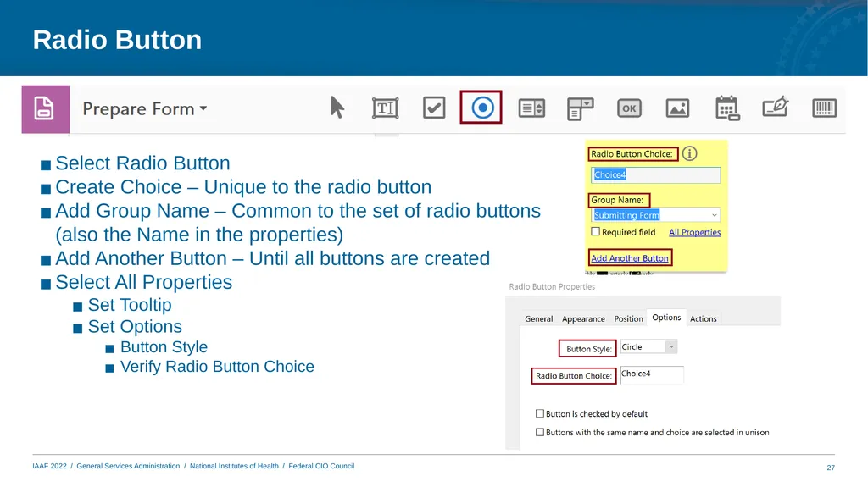868x487 pixels.
Task: Click the Radio Button Properties dialog title
Action: tap(552, 286)
